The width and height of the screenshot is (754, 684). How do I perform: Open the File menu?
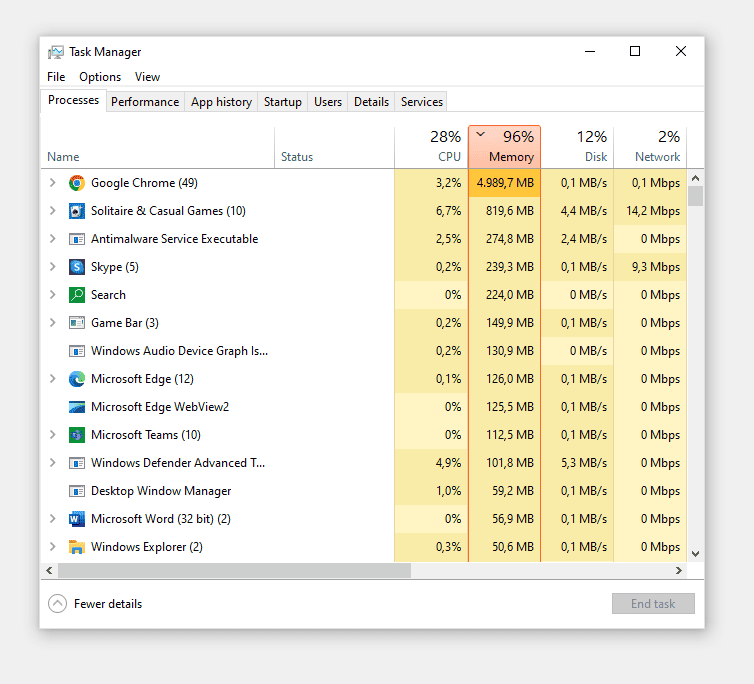56,77
